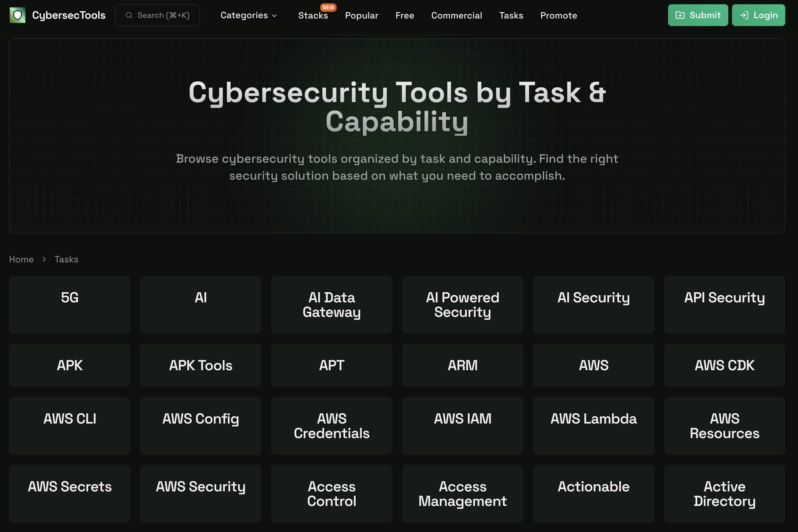This screenshot has height=532, width=798.
Task: Open the AI Security task card
Action: click(x=594, y=305)
